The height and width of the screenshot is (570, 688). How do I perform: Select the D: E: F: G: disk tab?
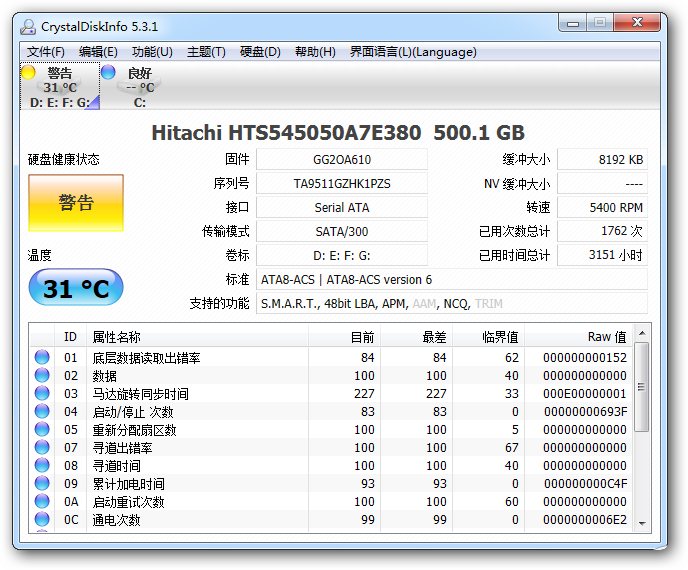(60, 86)
